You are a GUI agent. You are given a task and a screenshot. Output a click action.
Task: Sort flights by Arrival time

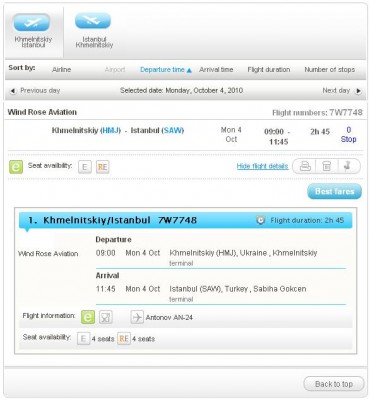tap(216, 70)
